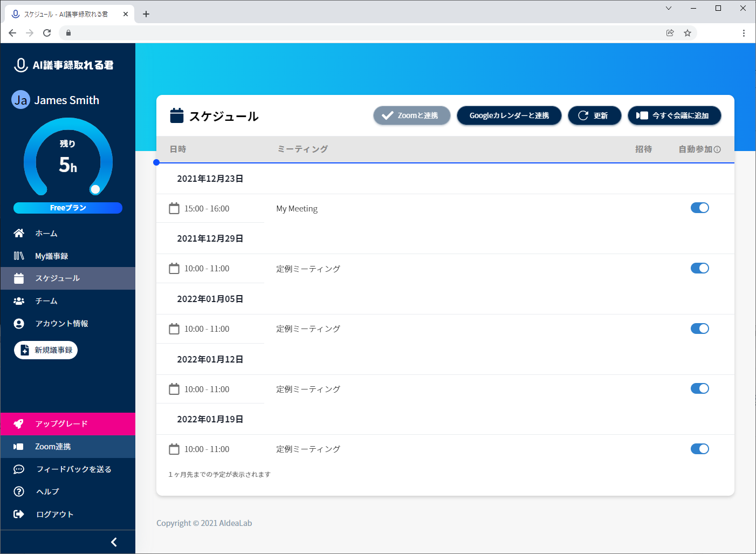Toggle auto-join for the 01月19日 meeting
Viewport: 756px width, 554px height.
[x=699, y=448]
